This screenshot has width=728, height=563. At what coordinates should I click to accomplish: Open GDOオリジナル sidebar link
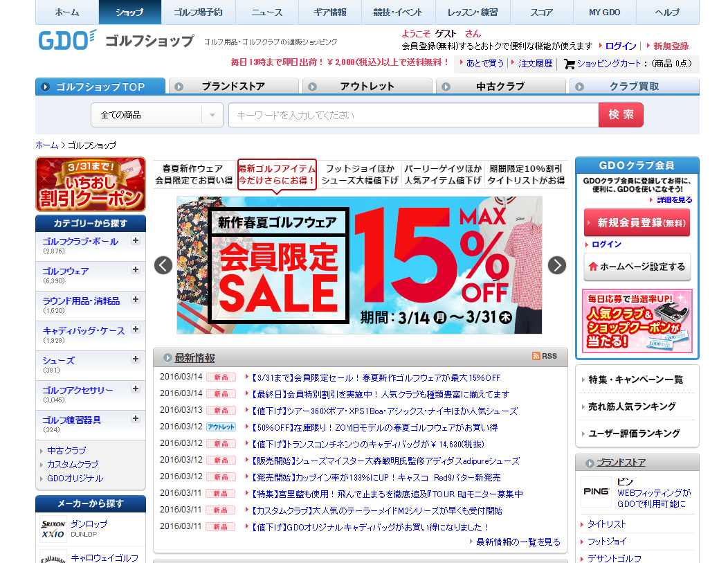(75, 479)
